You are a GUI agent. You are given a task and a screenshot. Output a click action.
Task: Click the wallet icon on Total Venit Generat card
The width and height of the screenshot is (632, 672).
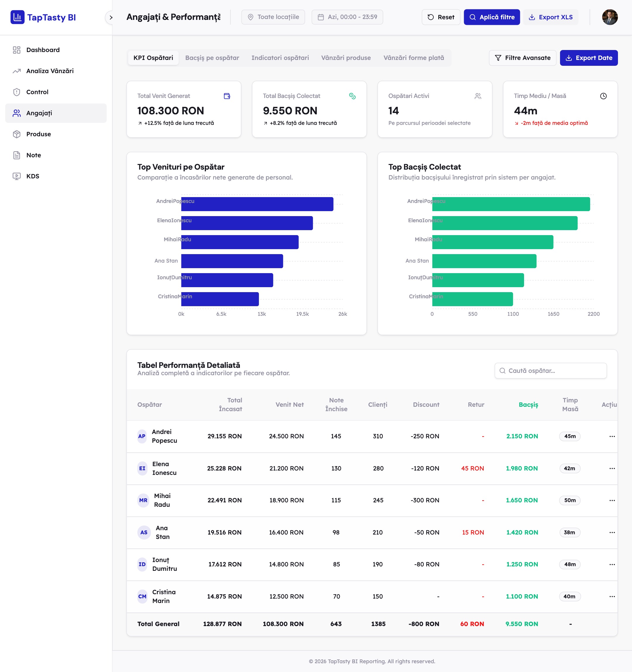pyautogui.click(x=227, y=96)
